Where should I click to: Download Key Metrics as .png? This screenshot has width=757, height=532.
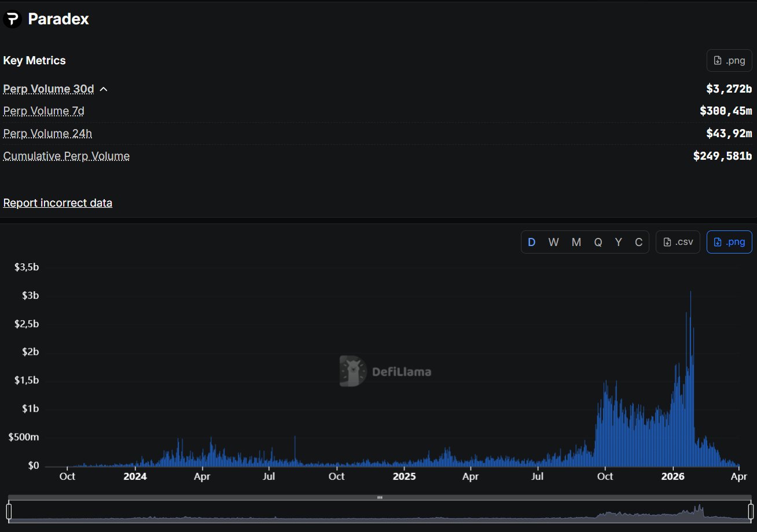pos(729,60)
